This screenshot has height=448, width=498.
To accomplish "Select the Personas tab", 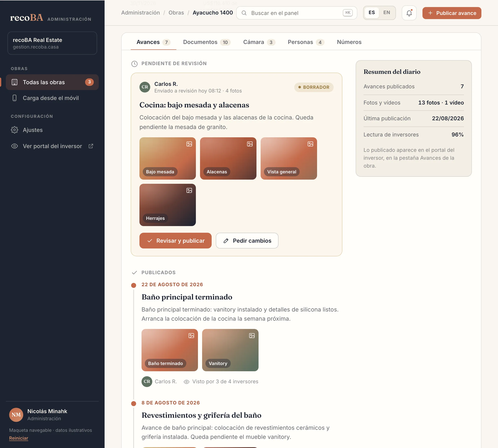I will 306,42.
